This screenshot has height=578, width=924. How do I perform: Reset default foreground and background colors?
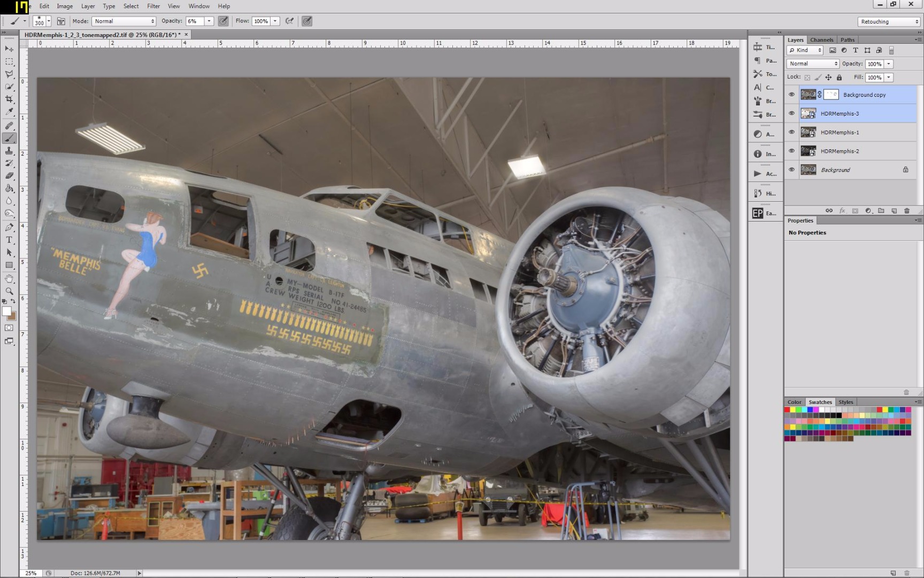coord(5,301)
